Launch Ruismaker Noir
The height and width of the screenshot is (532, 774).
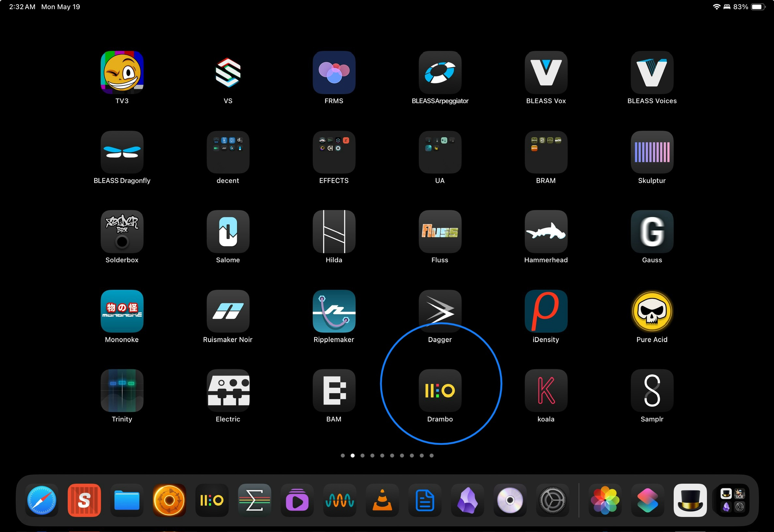tap(228, 311)
